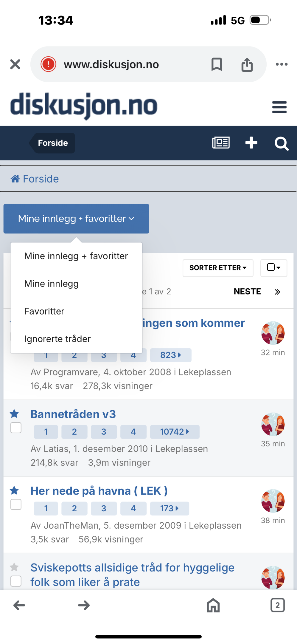Choose Favoritter from the dropdown menu

click(x=44, y=311)
